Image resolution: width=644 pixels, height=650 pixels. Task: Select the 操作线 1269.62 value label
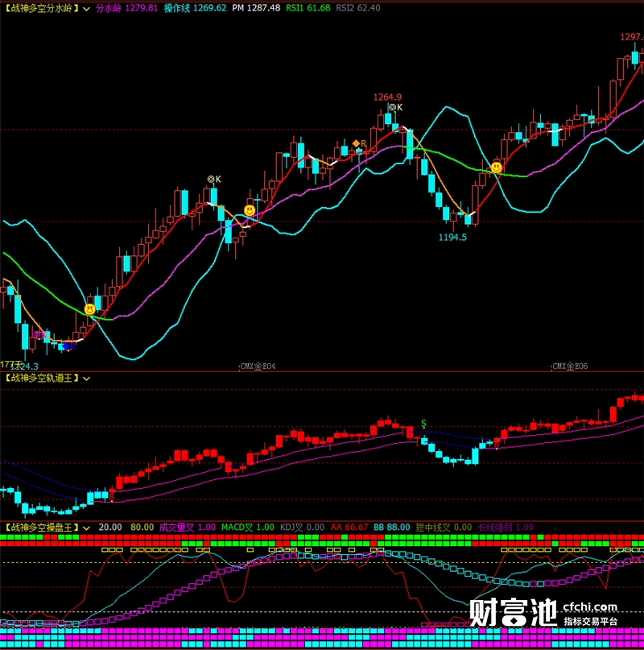[x=195, y=8]
